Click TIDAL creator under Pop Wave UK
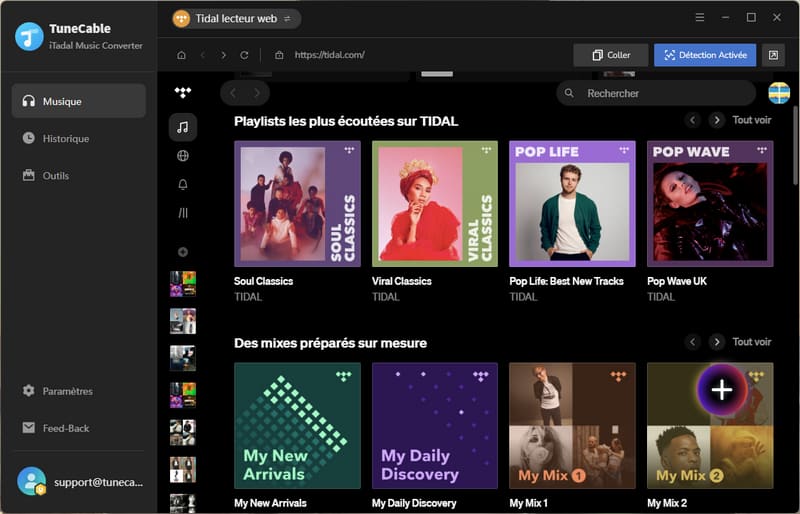The image size is (800, 514). (661, 297)
